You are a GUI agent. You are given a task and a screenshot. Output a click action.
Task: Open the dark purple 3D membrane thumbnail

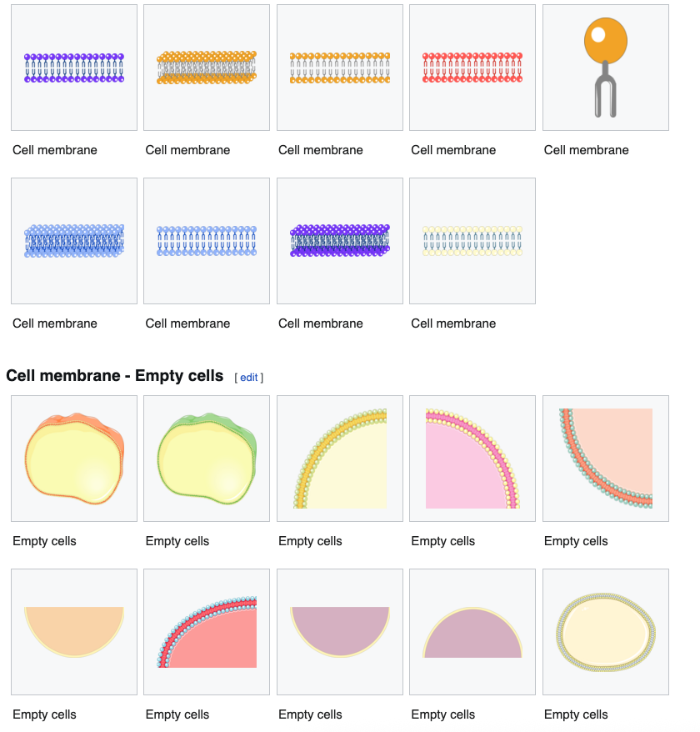click(340, 241)
